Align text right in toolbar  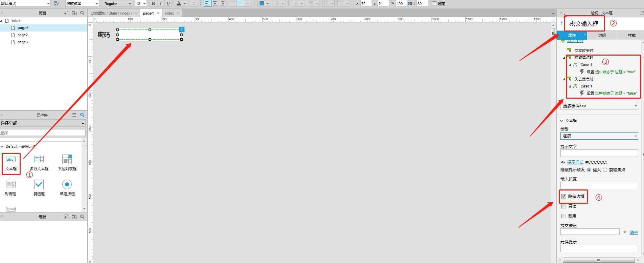222,3
